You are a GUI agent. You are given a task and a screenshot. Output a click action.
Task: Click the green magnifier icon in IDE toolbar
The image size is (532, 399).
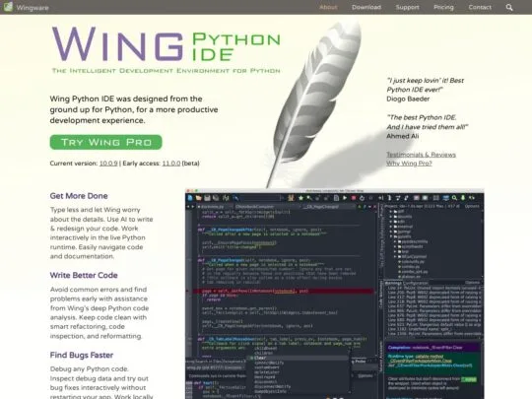[x=454, y=198]
